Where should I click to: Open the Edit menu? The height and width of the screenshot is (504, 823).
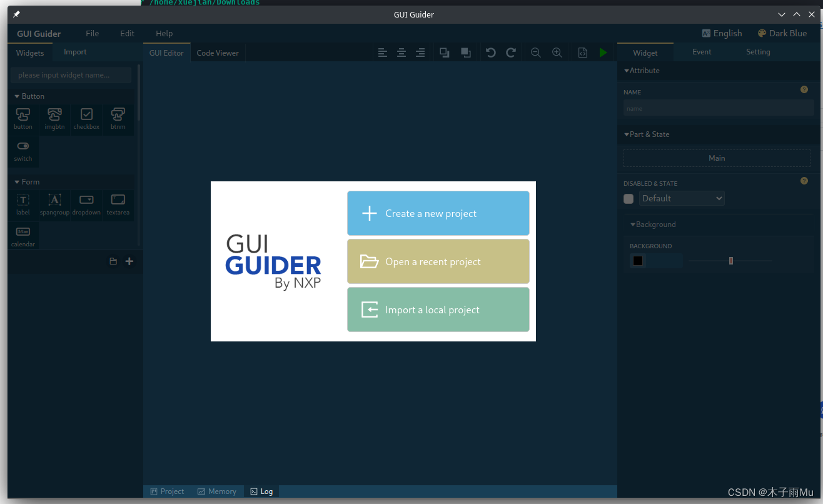[127, 33]
